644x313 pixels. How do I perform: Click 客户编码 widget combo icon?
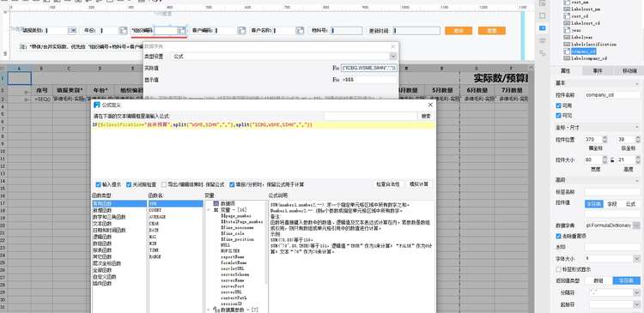click(242, 31)
